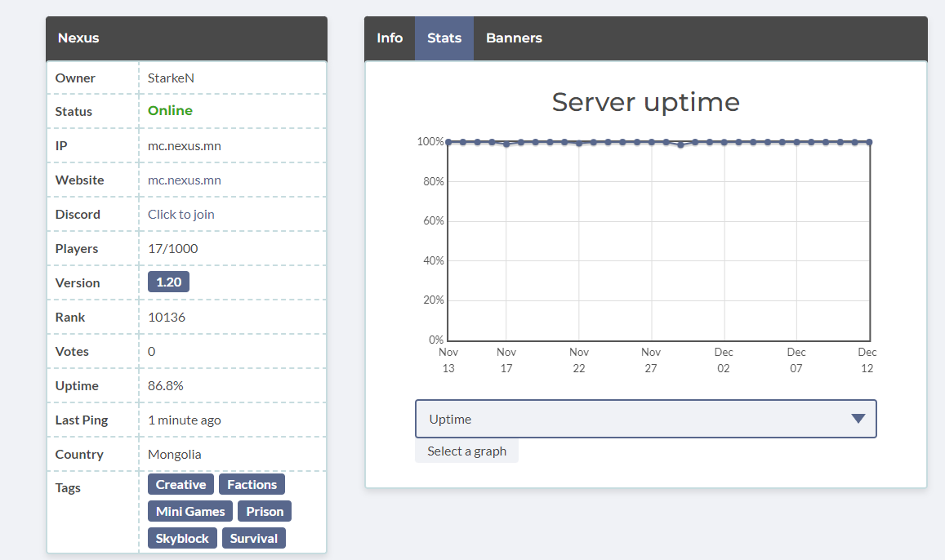Click the Nexus server panel header

pyautogui.click(x=187, y=38)
